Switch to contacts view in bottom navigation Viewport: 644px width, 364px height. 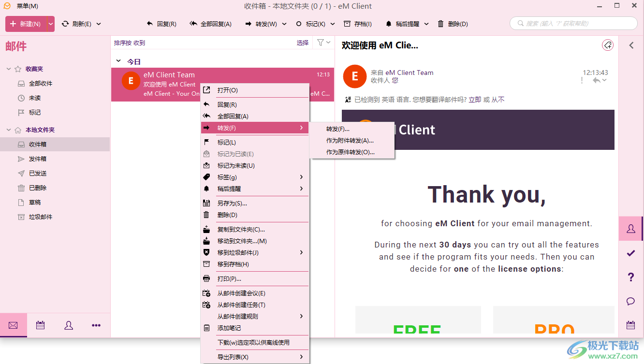(x=69, y=325)
